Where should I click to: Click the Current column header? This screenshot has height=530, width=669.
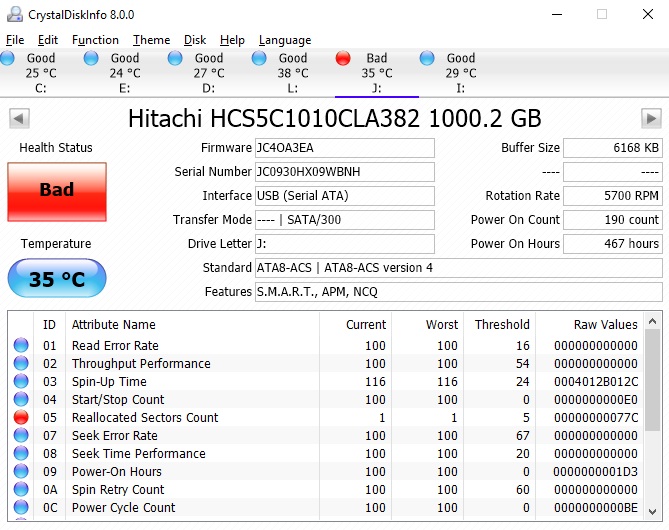click(355, 324)
